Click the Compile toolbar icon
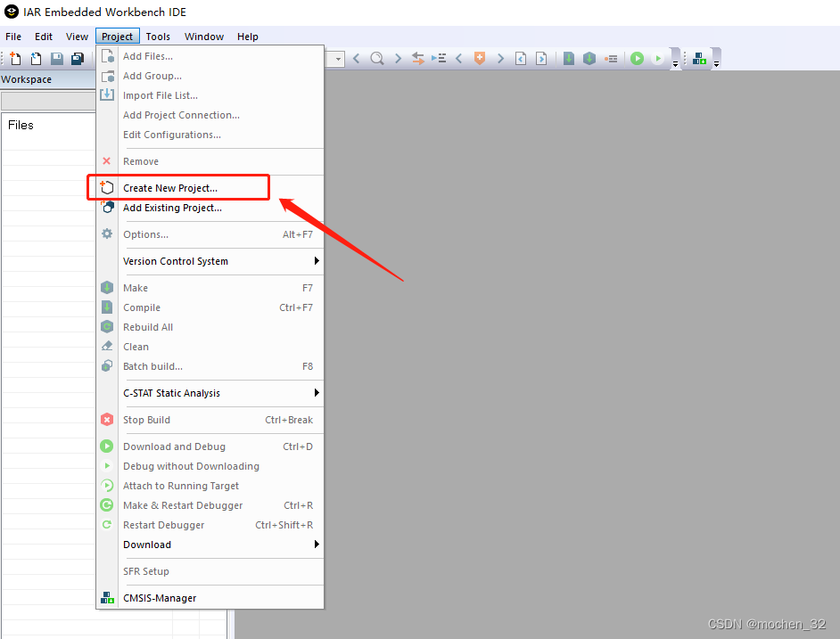The width and height of the screenshot is (840, 639). pyautogui.click(x=569, y=59)
